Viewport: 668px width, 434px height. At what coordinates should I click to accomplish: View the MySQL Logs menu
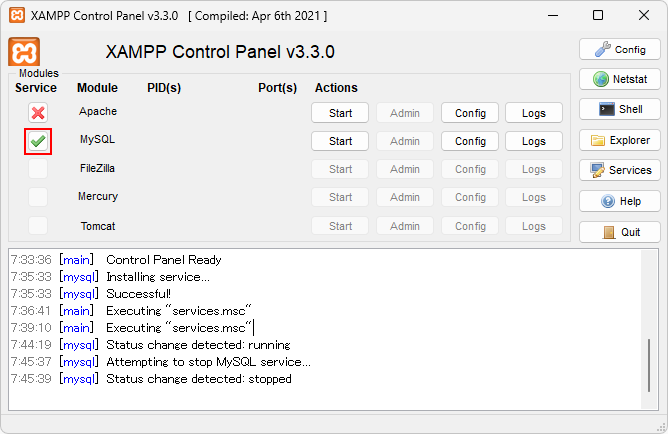[x=534, y=141]
